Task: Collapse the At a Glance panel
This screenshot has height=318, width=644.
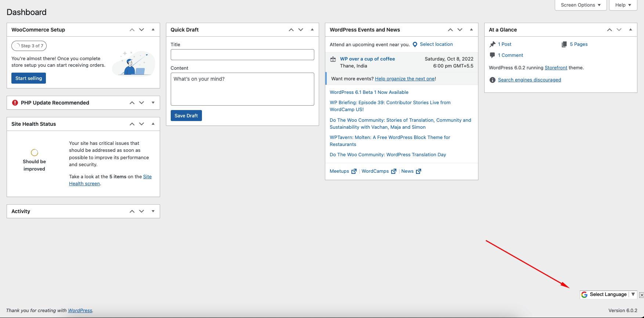Action: [x=630, y=30]
